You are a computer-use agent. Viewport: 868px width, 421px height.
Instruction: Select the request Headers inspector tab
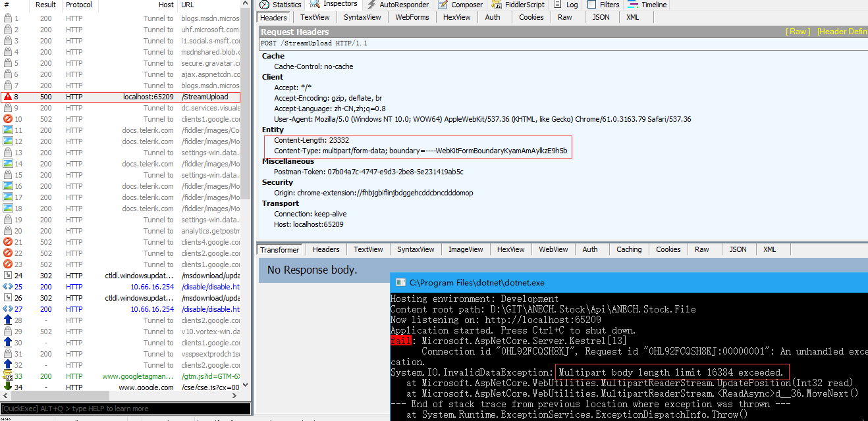(273, 18)
